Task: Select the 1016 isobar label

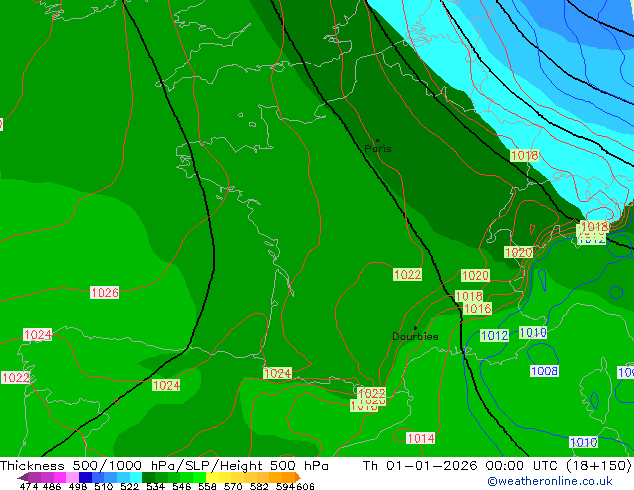Action: click(x=478, y=309)
